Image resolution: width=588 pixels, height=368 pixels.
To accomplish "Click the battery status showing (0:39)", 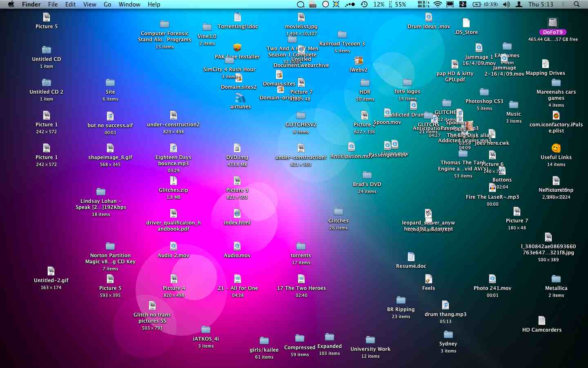I will pos(486,4).
